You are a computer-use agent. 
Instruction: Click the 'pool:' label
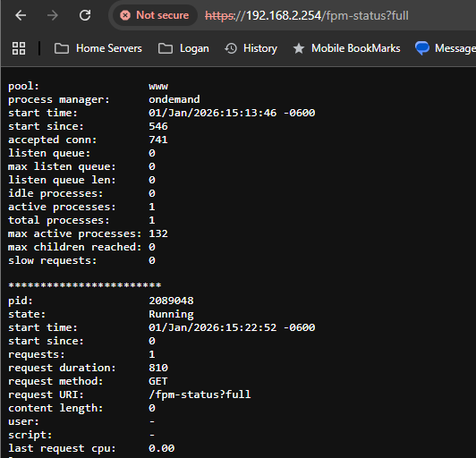pos(23,86)
